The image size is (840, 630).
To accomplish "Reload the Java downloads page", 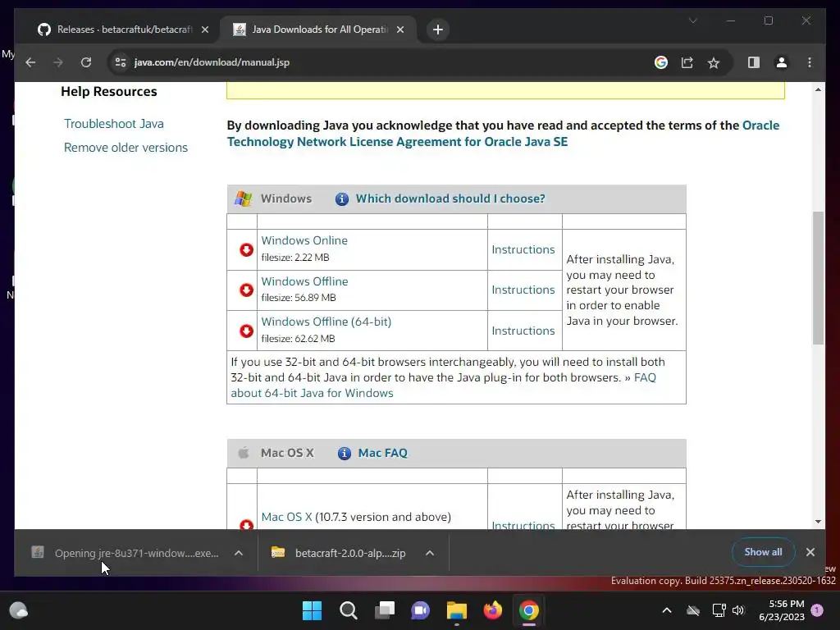I will [85, 62].
